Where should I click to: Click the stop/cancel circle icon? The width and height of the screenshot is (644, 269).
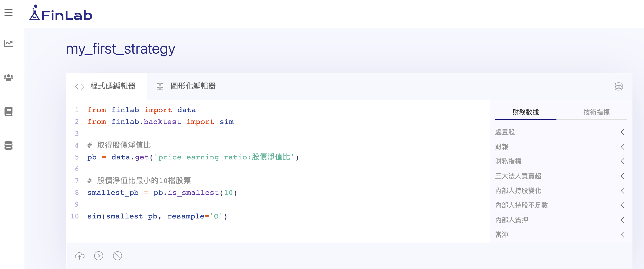click(117, 256)
